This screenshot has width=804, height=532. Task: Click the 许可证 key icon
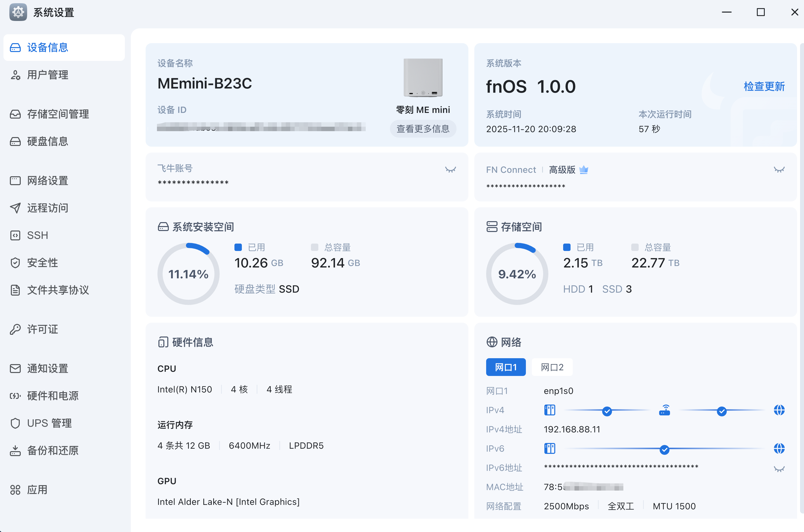(x=15, y=329)
